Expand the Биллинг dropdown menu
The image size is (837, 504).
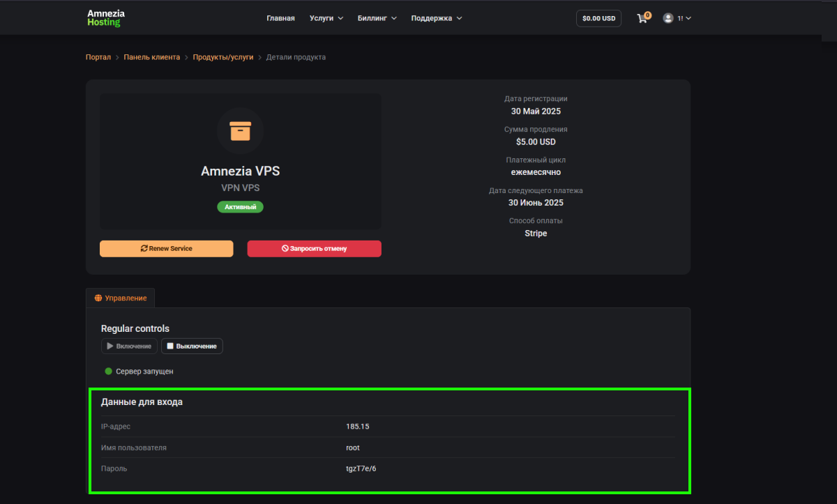pos(377,18)
